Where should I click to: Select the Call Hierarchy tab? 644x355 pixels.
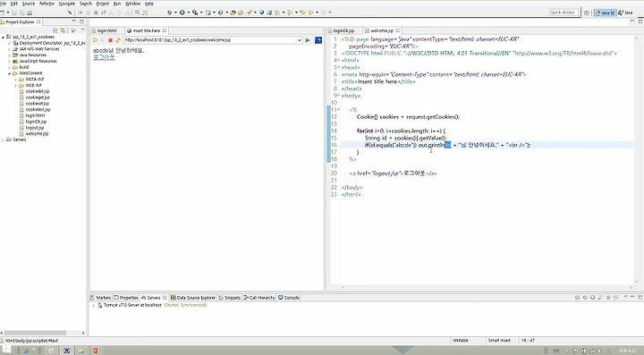pos(259,298)
